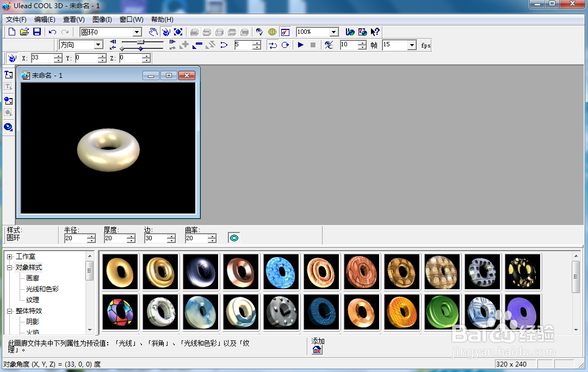The height and width of the screenshot is (372, 588).
Task: Open the 100% zoom dropdown
Action: coord(334,32)
